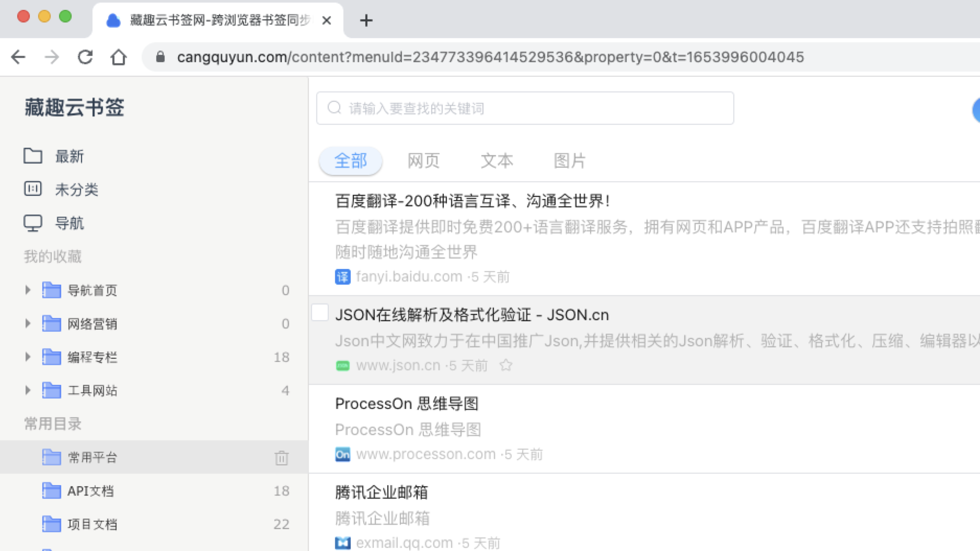Select the 全部 filter tab

point(351,161)
